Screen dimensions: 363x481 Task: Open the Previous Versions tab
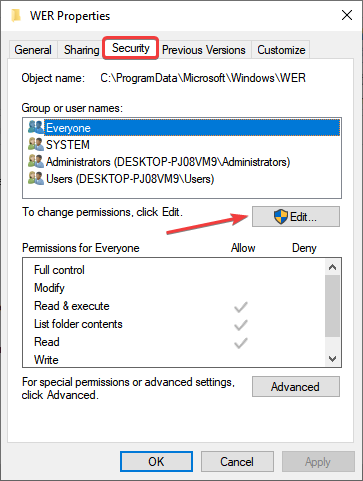coord(204,50)
